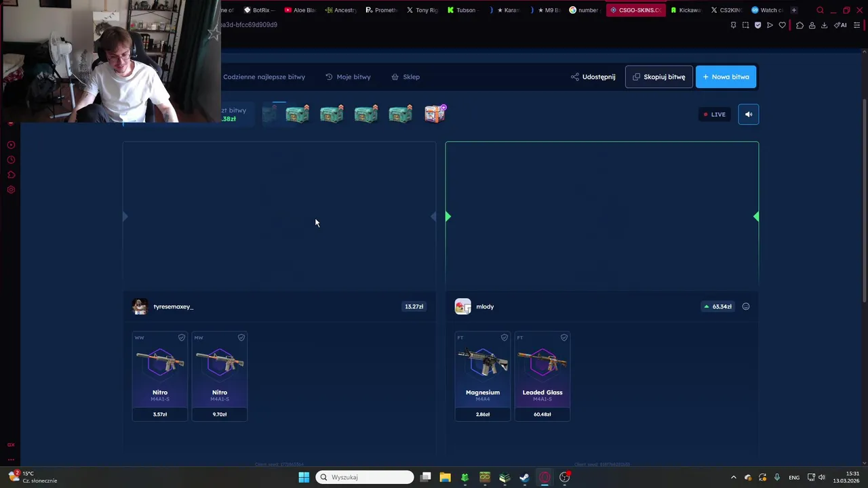Open Moje bitwy tab

348,77
